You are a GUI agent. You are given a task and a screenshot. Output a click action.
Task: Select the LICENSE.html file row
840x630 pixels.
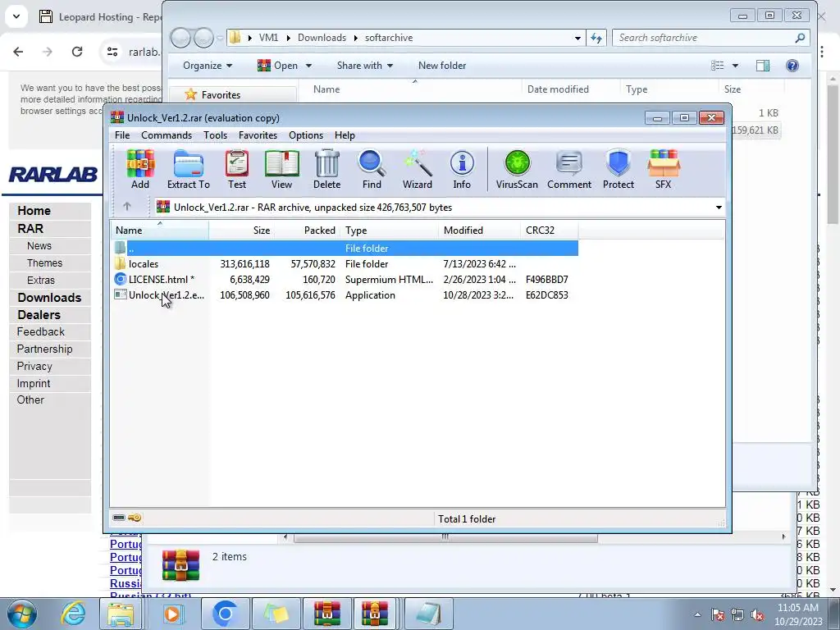(345, 279)
